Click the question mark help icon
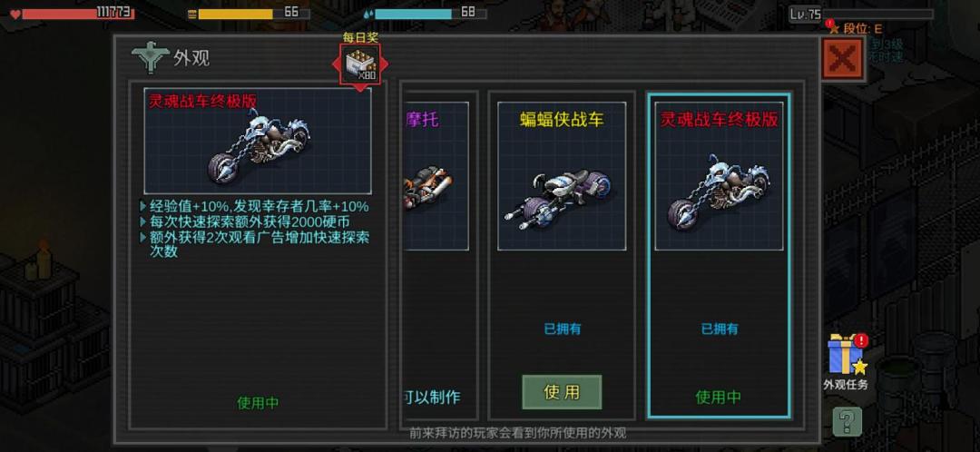 tap(848, 422)
